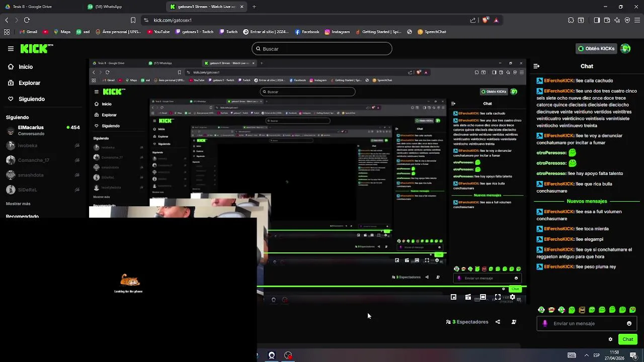Toggle fullscreen on the video player
Screen dimensions: 644x362
click(x=497, y=297)
